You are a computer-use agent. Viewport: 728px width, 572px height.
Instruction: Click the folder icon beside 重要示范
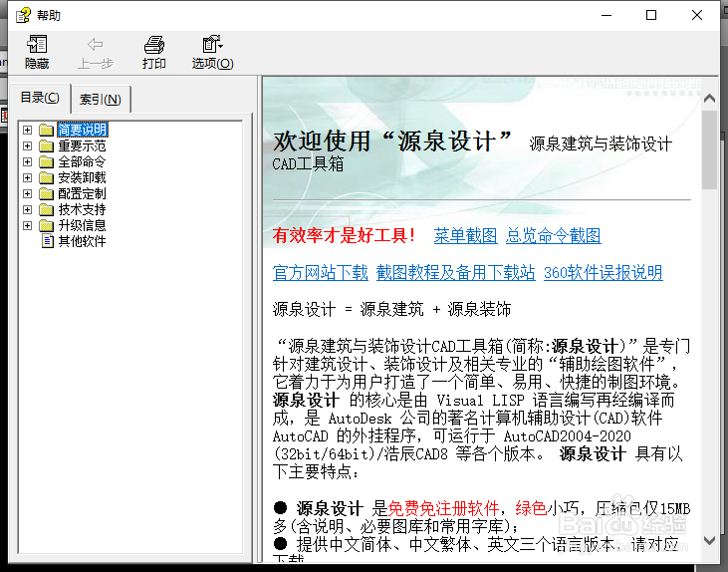(x=46, y=145)
